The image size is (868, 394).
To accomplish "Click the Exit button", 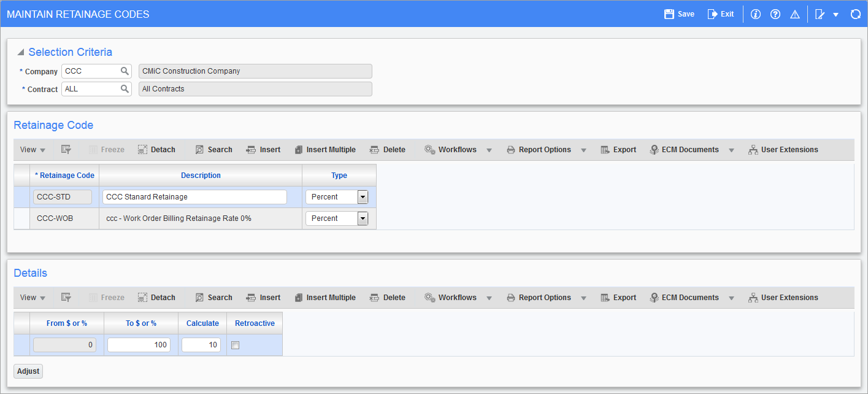I will click(721, 14).
